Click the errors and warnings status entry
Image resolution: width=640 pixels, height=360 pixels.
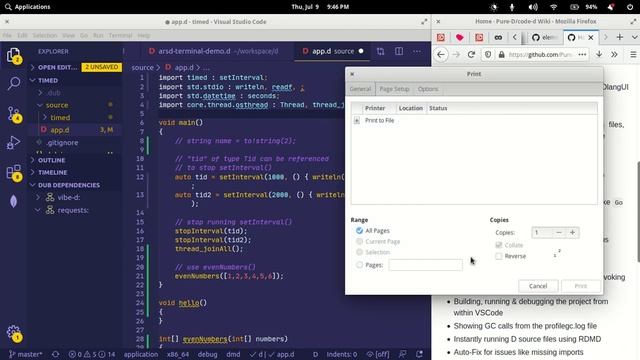(x=92, y=354)
